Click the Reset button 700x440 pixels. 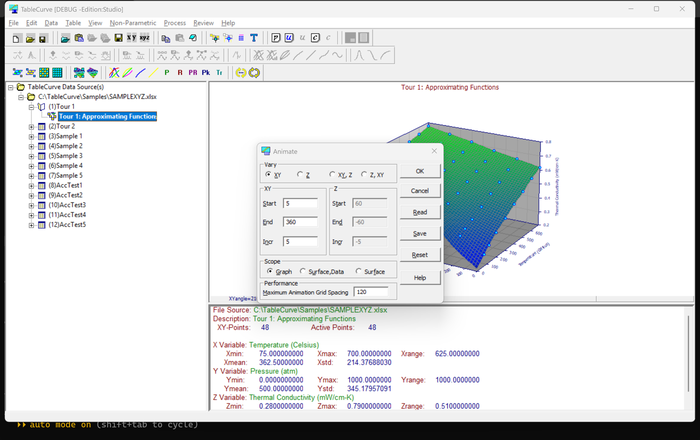click(x=420, y=255)
